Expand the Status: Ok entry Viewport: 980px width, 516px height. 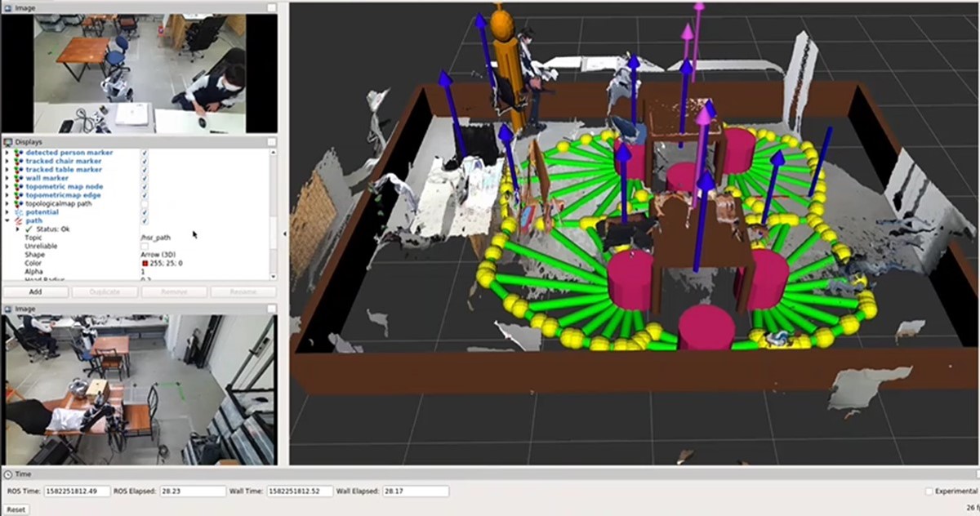coord(17,229)
